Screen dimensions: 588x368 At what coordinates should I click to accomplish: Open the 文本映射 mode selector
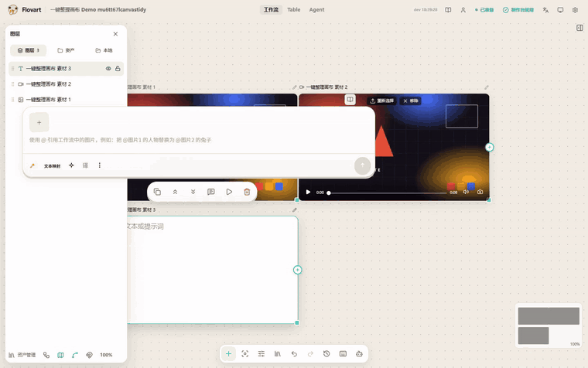52,165
